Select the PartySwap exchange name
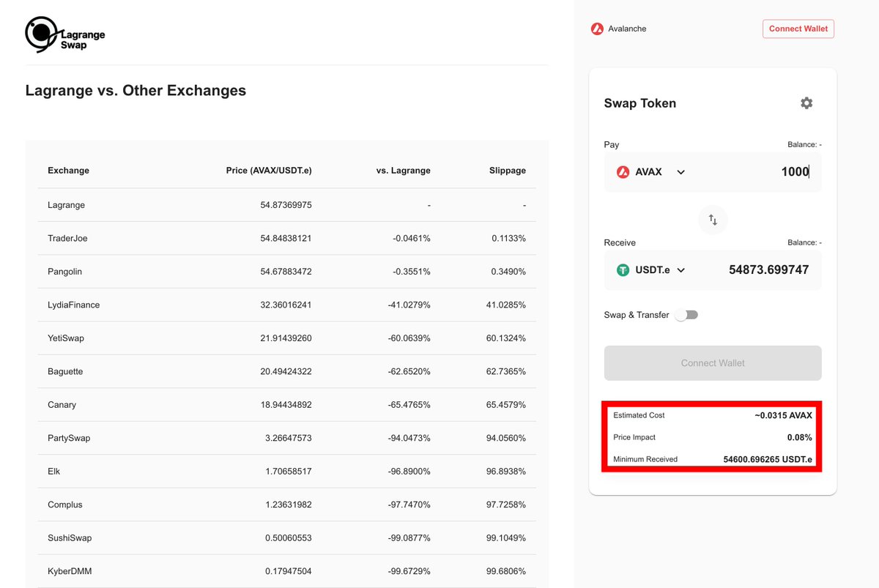Viewport: 879px width, 588px height. (x=69, y=438)
